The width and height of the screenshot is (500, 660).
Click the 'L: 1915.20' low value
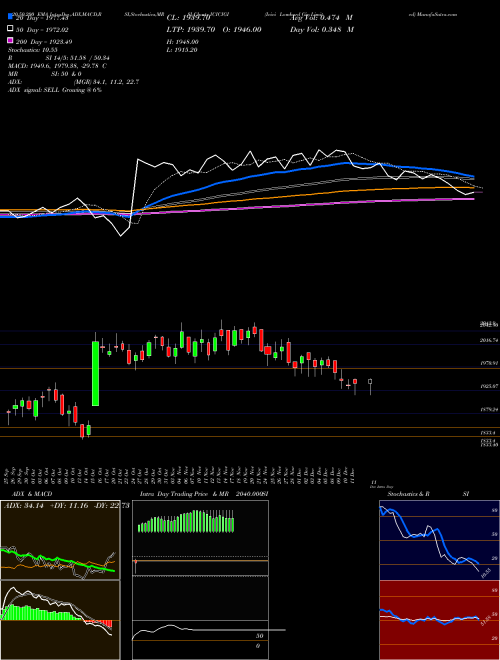coord(182,50)
